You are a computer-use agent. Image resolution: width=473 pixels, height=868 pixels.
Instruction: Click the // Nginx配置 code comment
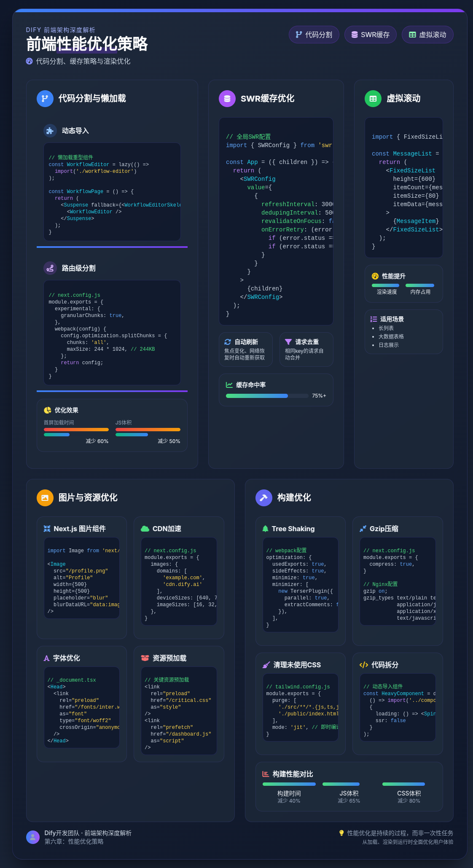(381, 584)
